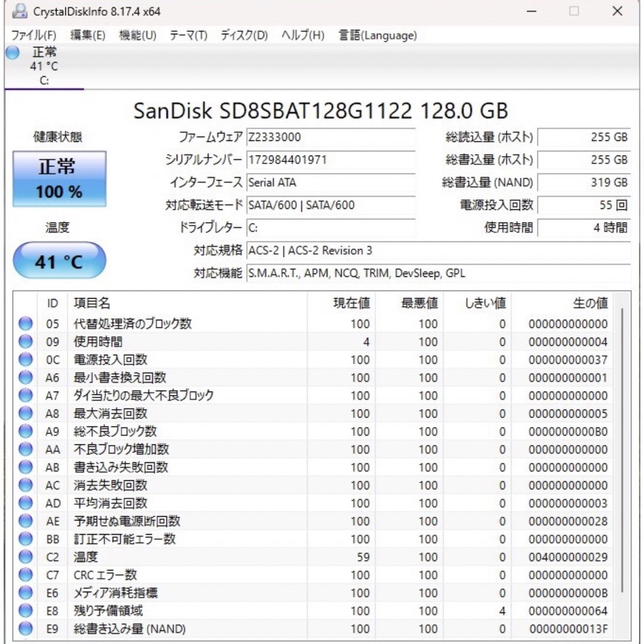The width and height of the screenshot is (644, 644).
Task: Click the standard field ACS-2 | ACS-2 Revision 3
Action: click(x=439, y=250)
